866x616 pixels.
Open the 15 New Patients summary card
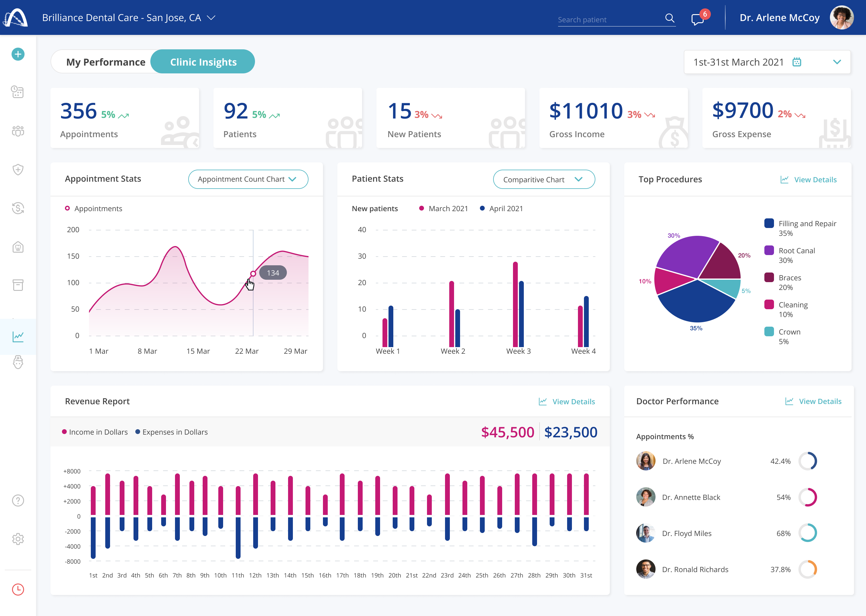451,118
